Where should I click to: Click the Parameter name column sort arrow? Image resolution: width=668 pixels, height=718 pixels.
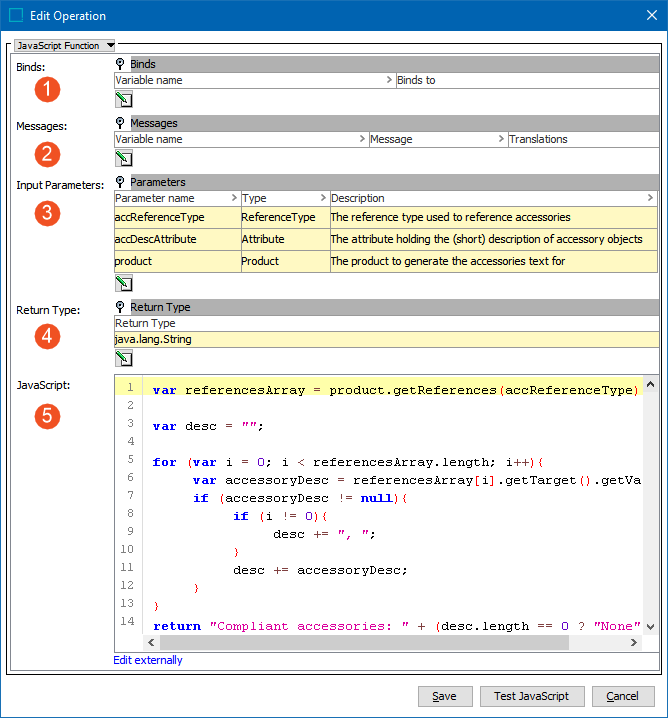pyautogui.click(x=234, y=198)
